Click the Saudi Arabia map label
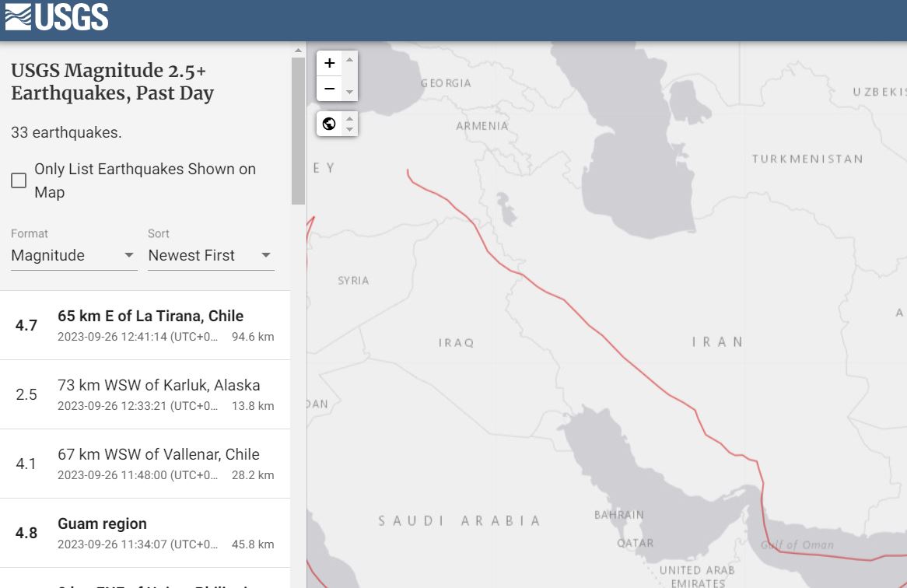907x588 pixels. [459, 520]
